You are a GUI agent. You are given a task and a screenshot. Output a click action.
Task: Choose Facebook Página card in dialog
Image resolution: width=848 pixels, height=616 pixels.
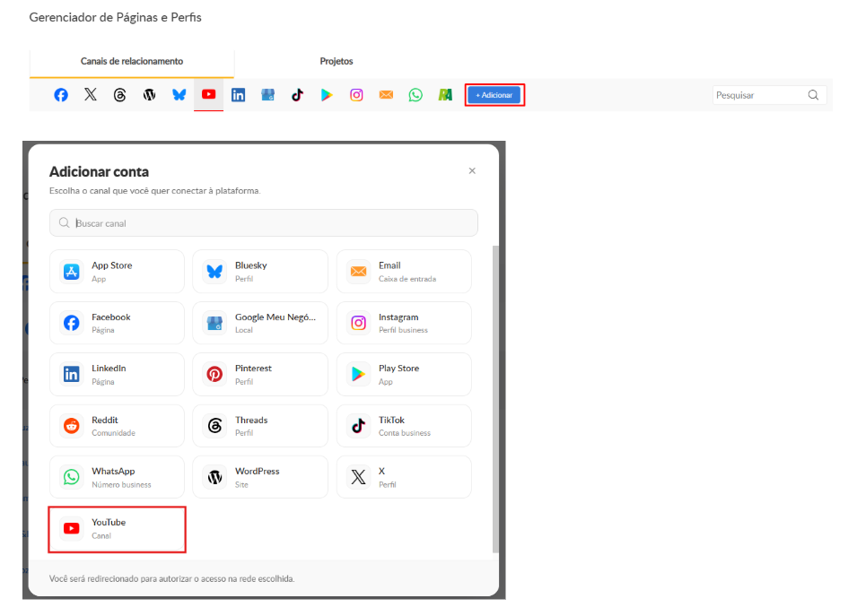coord(117,323)
